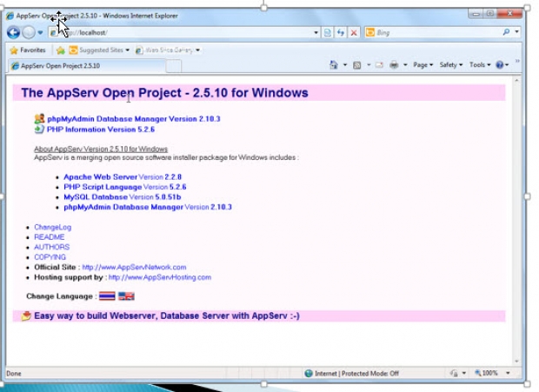Click the page heading The AppServ Open Project
The image size is (539, 392).
[x=164, y=93]
